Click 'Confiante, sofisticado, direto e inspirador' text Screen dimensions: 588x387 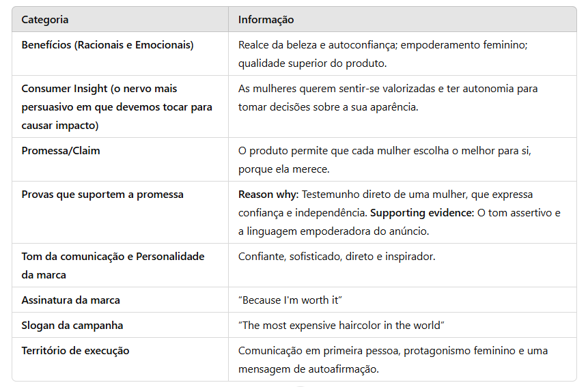pos(337,257)
